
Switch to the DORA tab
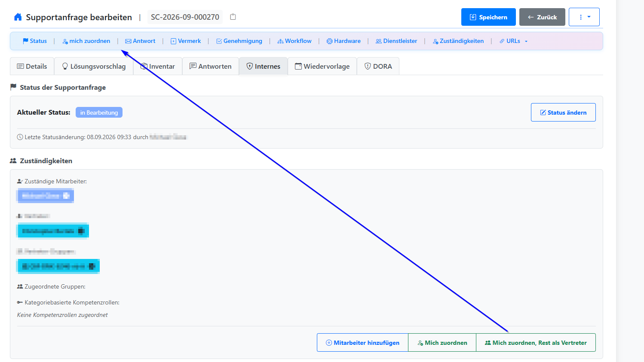[x=378, y=66]
